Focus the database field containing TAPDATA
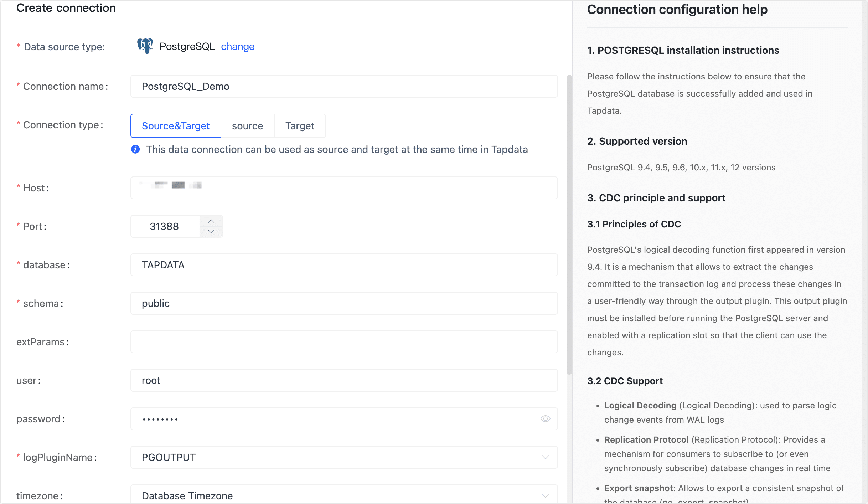The image size is (868, 504). pos(344,265)
